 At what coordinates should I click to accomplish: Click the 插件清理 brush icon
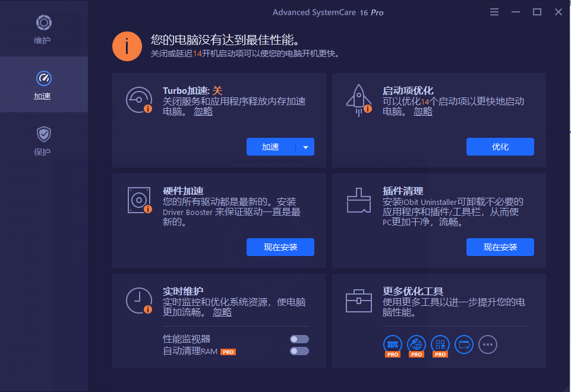click(x=359, y=200)
